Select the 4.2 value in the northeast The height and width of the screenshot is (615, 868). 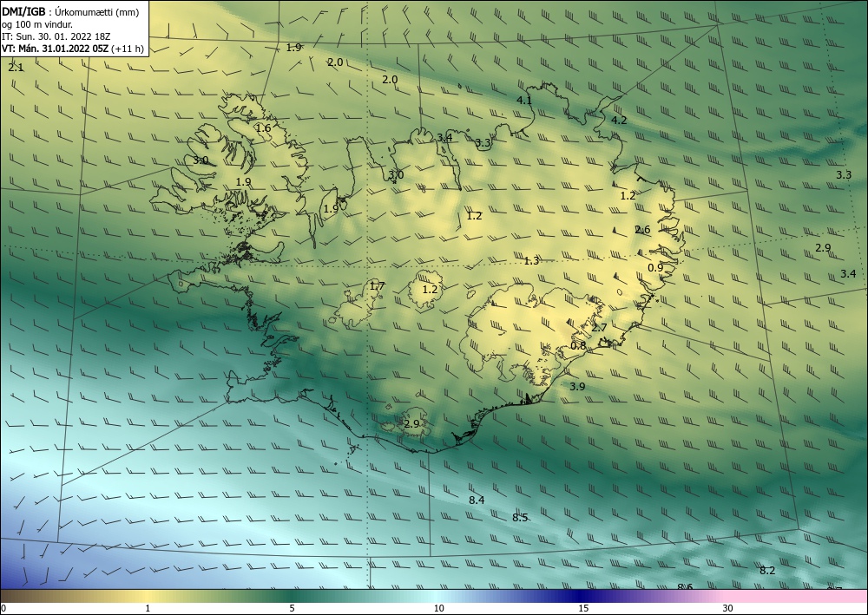coord(619,120)
